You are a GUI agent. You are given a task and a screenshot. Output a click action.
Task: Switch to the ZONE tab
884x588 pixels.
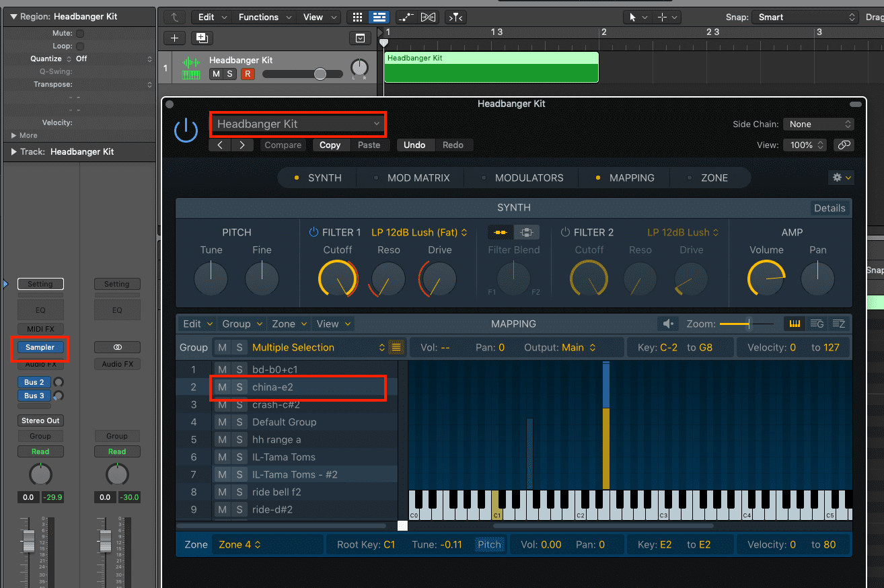707,178
